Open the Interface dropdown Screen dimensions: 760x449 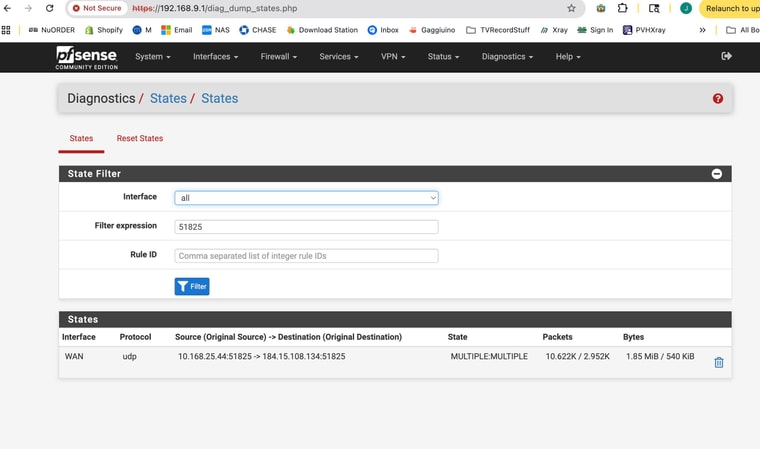point(306,198)
